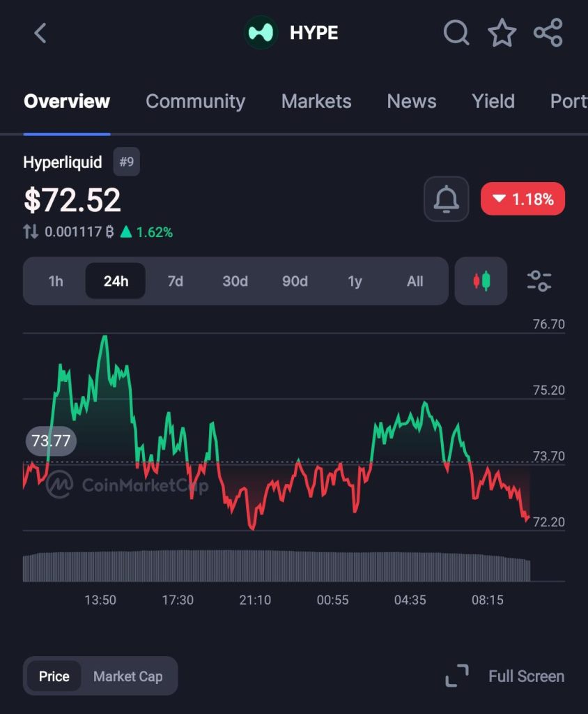Select the 30d time range
The width and height of the screenshot is (588, 714).
point(235,281)
